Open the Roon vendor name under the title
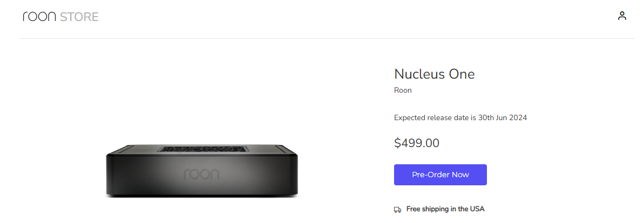Image resolution: width=644 pixels, height=223 pixels. point(403,90)
